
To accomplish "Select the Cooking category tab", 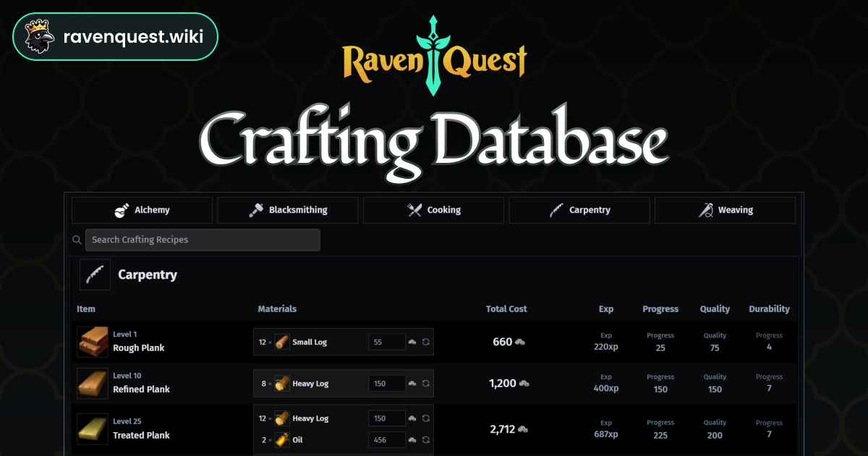I will tap(433, 210).
